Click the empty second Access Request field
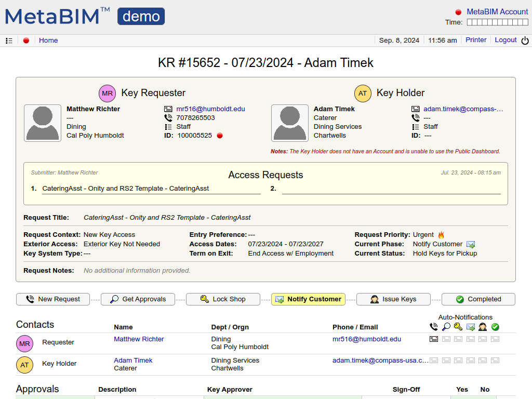 391,189
